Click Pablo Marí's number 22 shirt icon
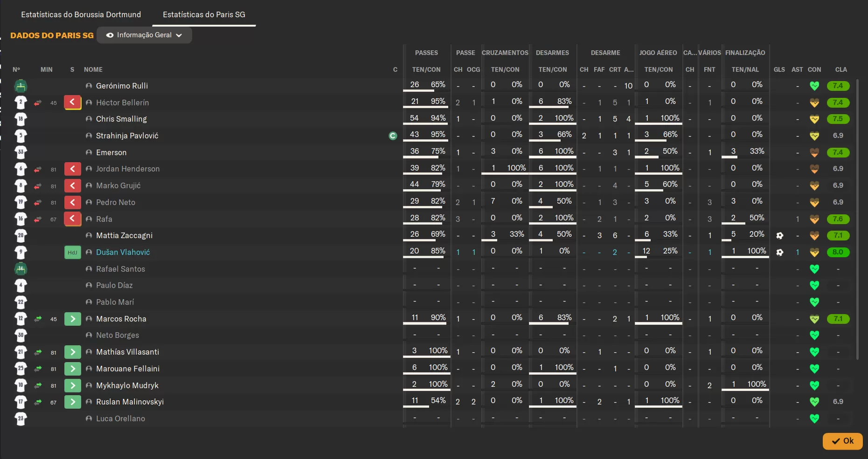 tap(21, 302)
